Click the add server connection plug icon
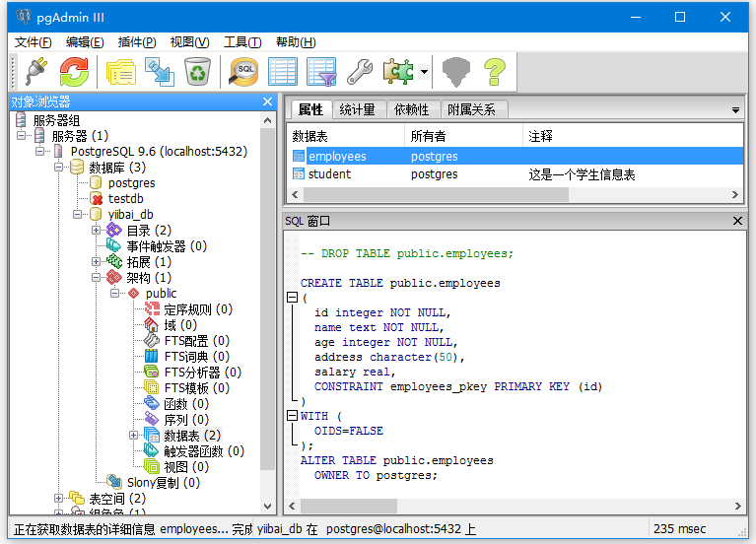 35,72
